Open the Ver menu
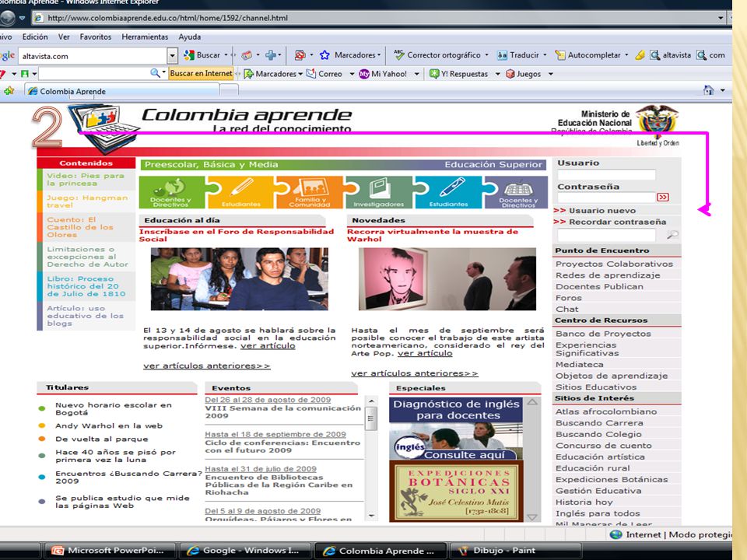 64,37
